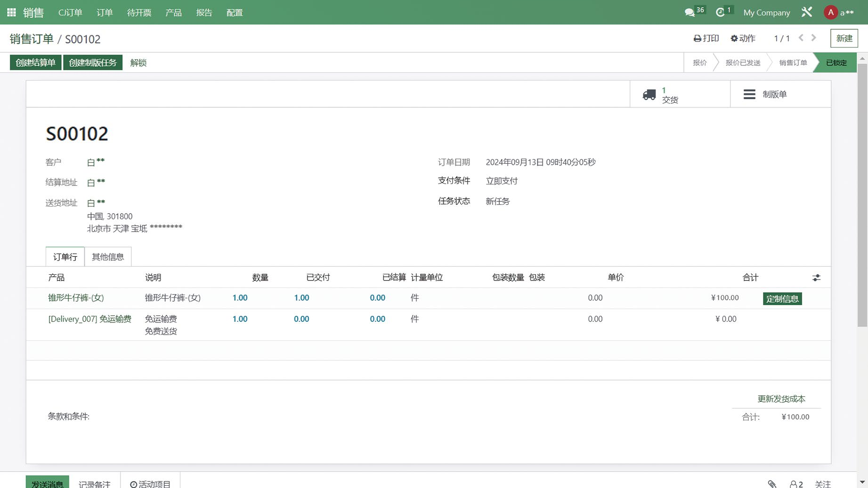Click the debug tools wrench icon
The width and height of the screenshot is (868, 488).
807,12
